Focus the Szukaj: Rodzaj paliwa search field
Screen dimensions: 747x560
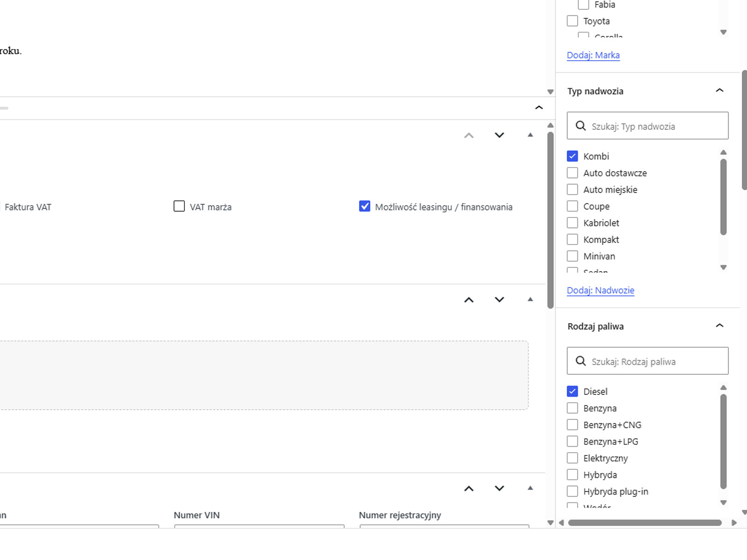[648, 361]
